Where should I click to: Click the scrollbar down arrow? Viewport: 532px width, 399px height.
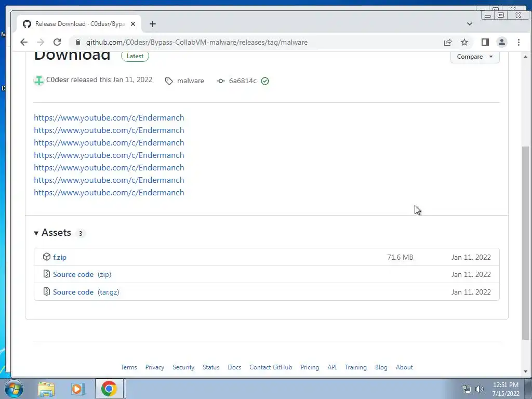(x=526, y=371)
